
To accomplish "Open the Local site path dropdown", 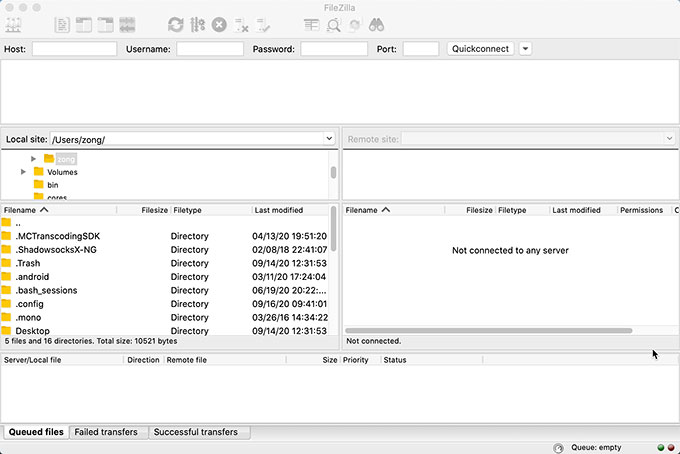I will [329, 139].
